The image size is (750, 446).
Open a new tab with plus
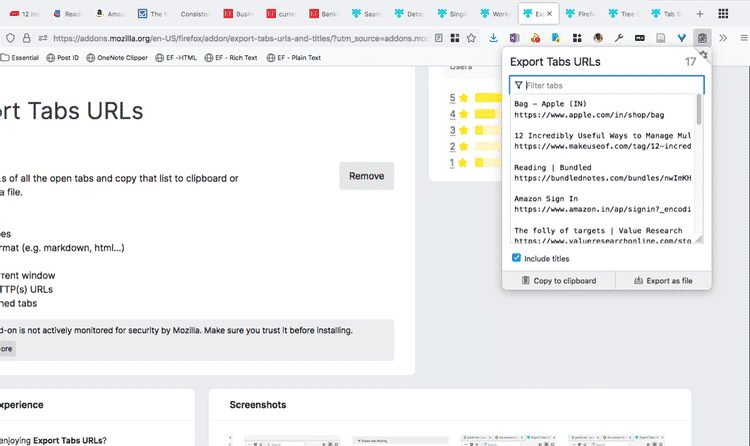(700, 14)
